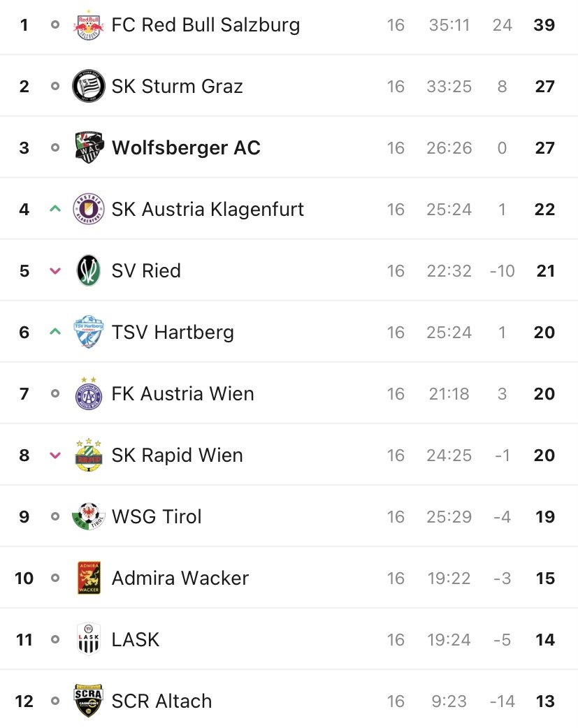Open the Wolfsberger AC wolf badge
Viewport: 578px width, 728px height.
coord(89,147)
